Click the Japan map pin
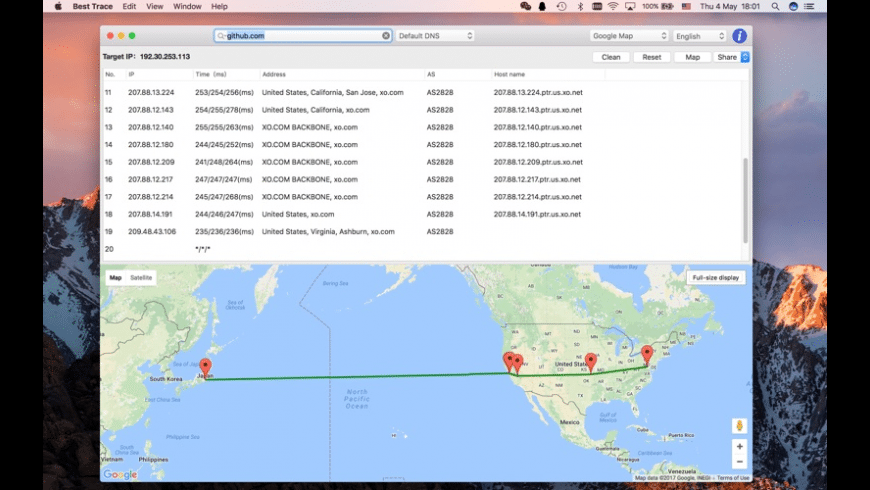Image resolution: width=870 pixels, height=490 pixels. pyautogui.click(x=205, y=367)
